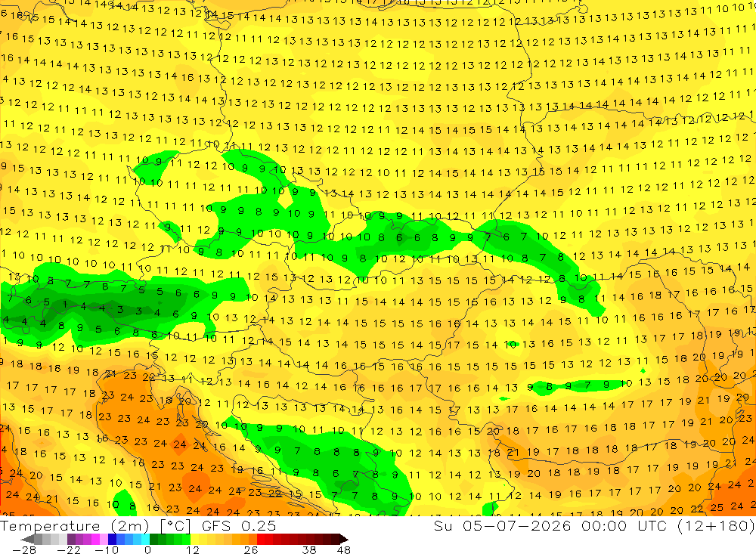Click the bright red swatch right of 26
The height and width of the screenshot is (554, 756).
click(261, 539)
